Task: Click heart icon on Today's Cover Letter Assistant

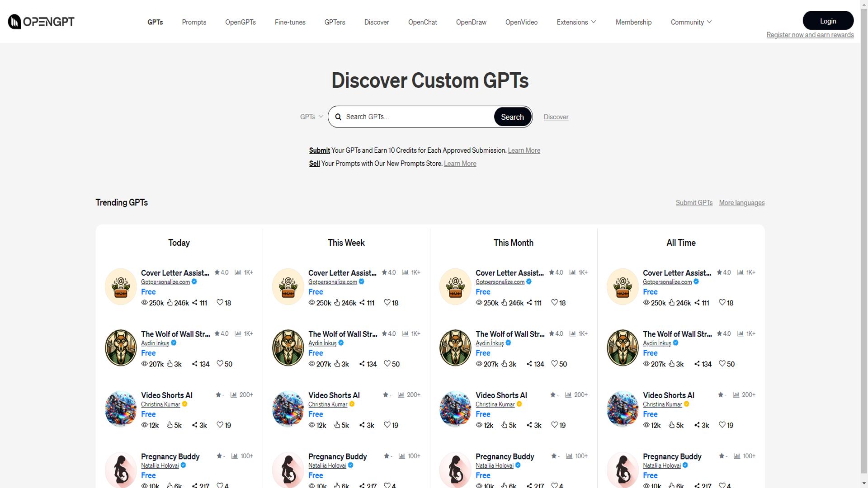Action: (220, 303)
